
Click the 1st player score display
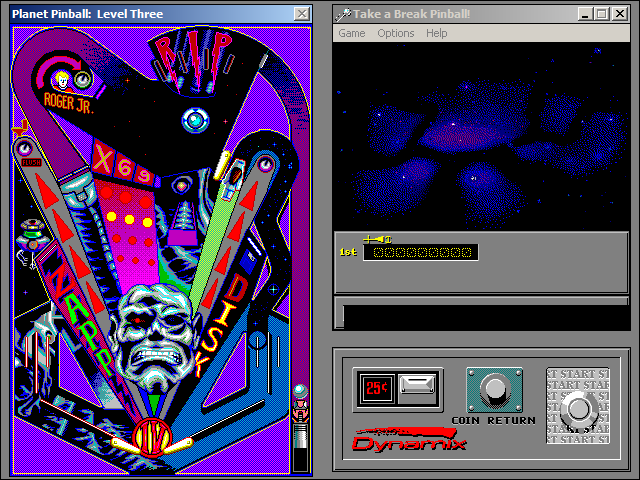pyautogui.click(x=419, y=252)
